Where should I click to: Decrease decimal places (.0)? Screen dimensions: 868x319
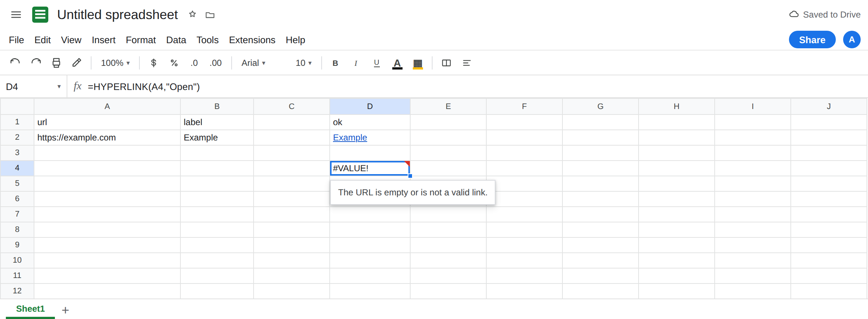194,63
